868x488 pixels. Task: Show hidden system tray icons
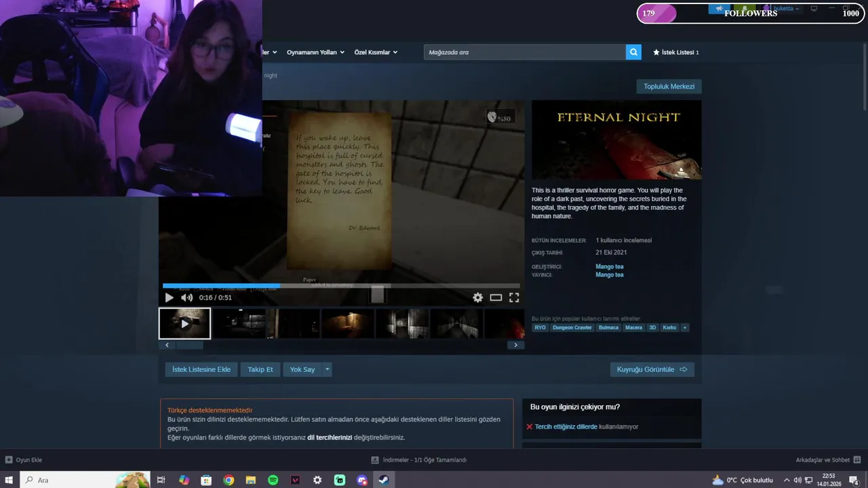(x=787, y=480)
